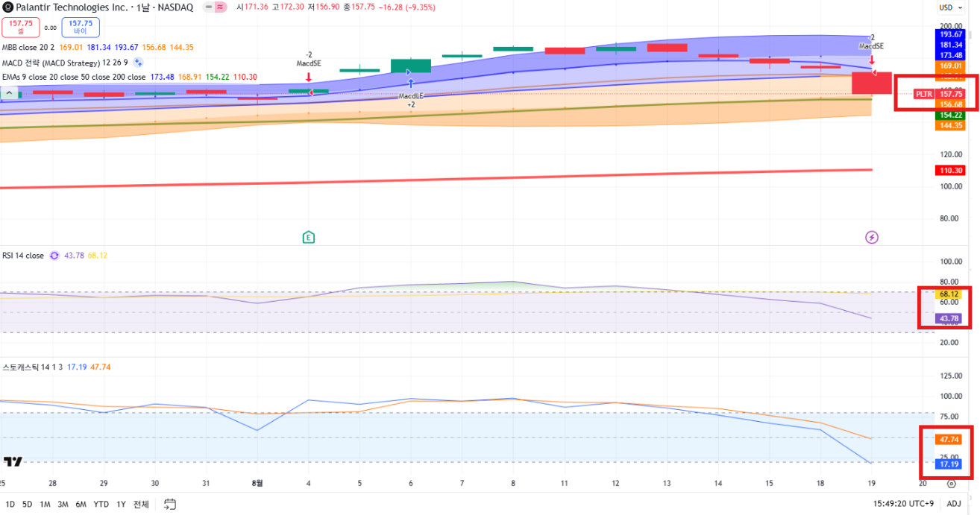Click the Palantir company logo icon
This screenshot has width=980, height=515.
pos(8,7)
